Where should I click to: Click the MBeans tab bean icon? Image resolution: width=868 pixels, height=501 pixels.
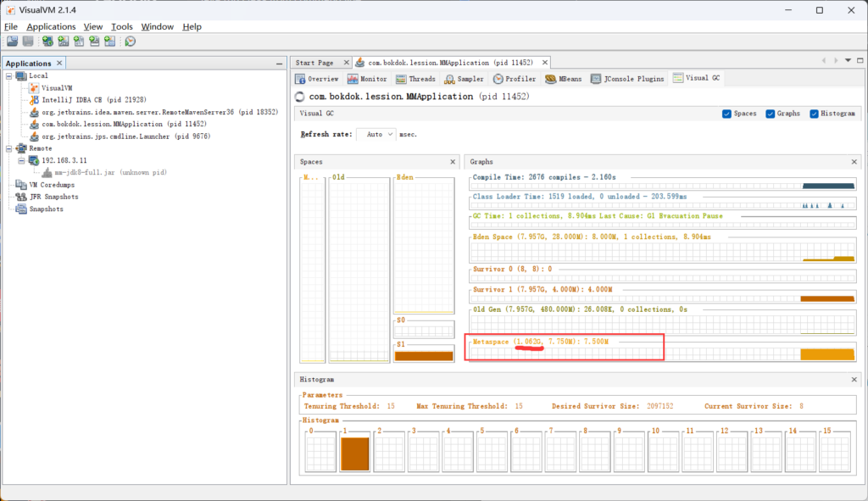550,79
